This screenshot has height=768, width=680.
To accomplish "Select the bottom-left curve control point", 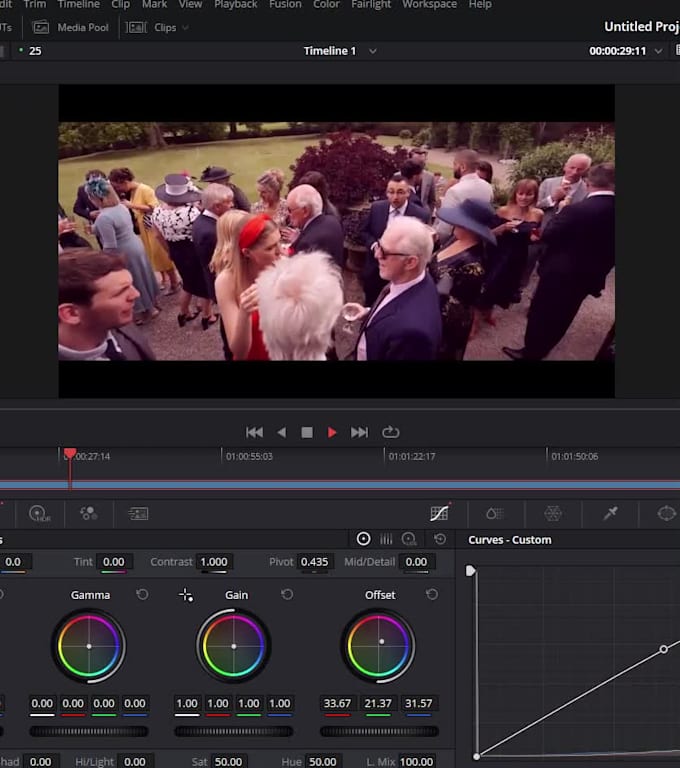I will click(x=476, y=756).
